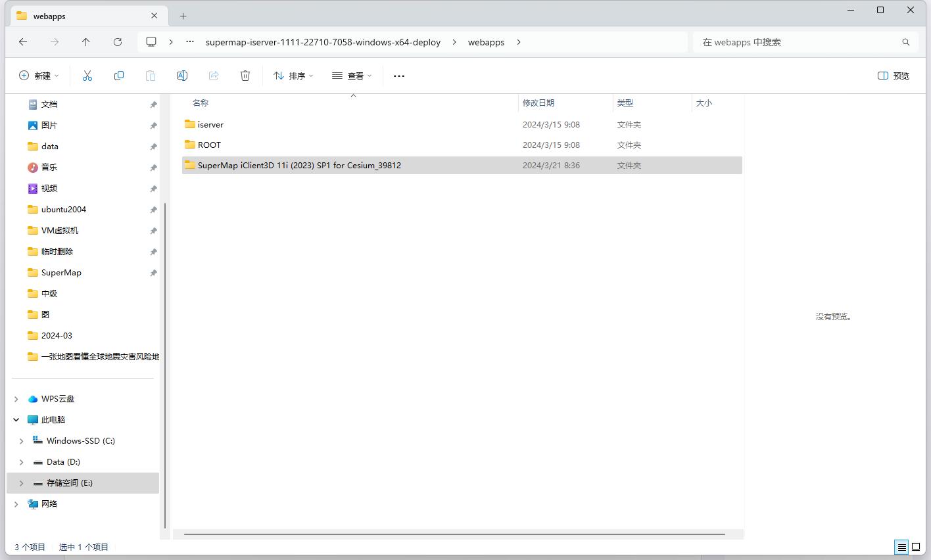Image resolution: width=931 pixels, height=560 pixels.
Task: Open the 新建 dropdown menu
Action: tap(39, 76)
